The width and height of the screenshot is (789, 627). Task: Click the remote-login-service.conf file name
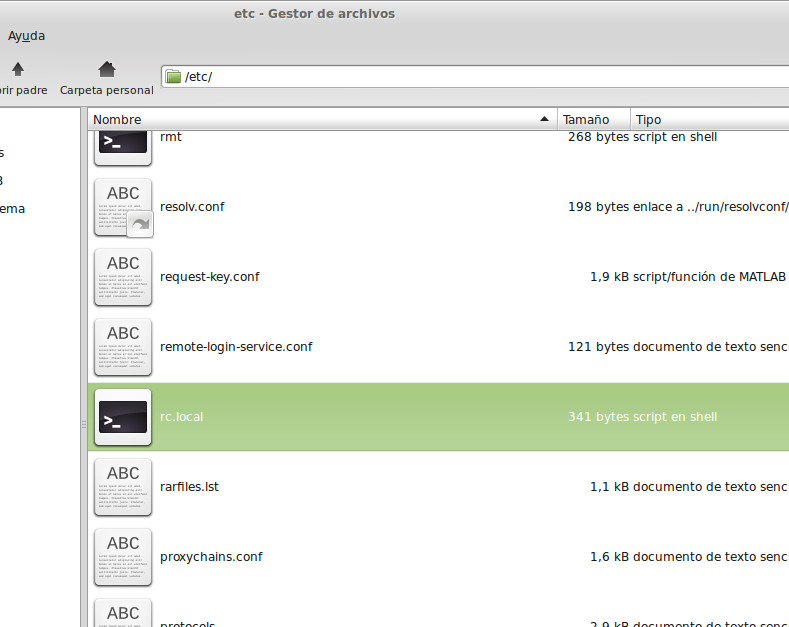[x=236, y=347]
